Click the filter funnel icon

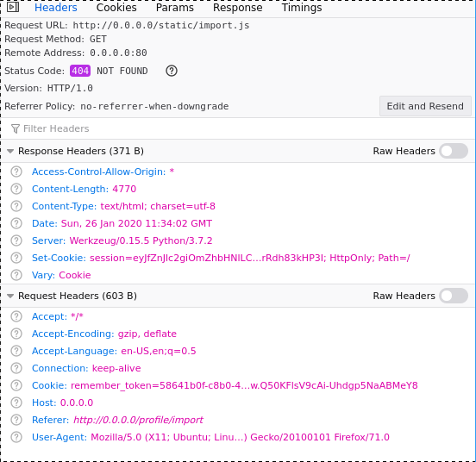16,129
